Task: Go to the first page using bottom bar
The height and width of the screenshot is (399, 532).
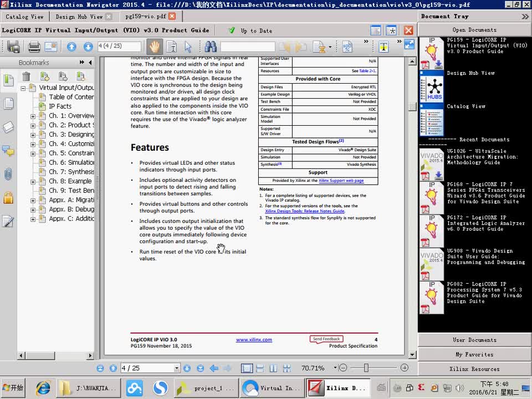Action: 100,368
